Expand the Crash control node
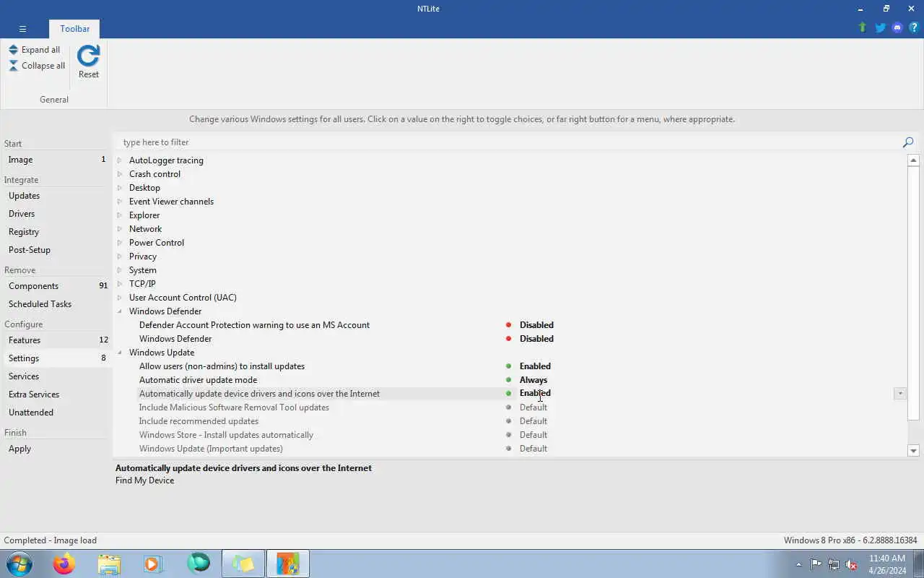 (120, 174)
